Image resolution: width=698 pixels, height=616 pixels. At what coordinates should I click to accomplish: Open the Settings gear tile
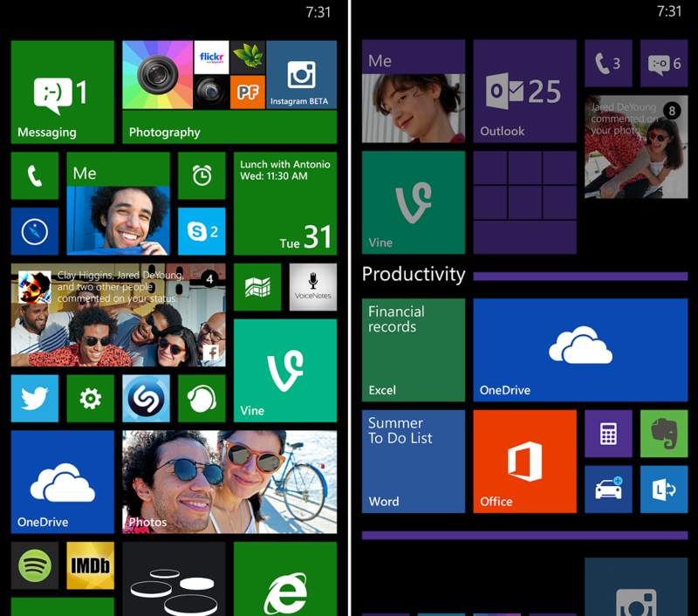(x=91, y=399)
